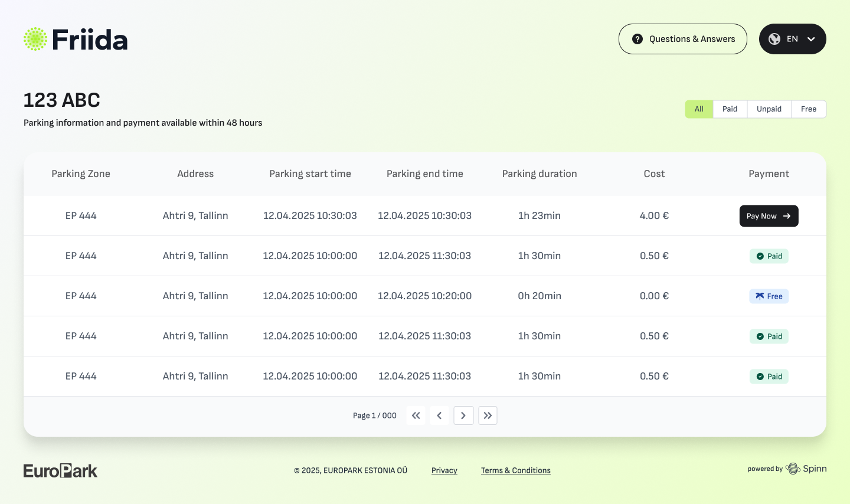Click the Parking start time column header

310,174
